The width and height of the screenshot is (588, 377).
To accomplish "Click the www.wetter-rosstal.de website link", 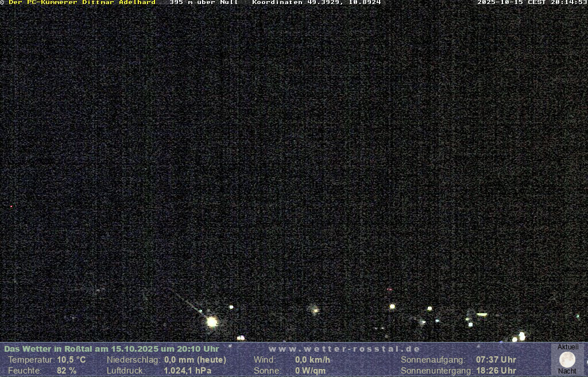I will [x=345, y=349].
